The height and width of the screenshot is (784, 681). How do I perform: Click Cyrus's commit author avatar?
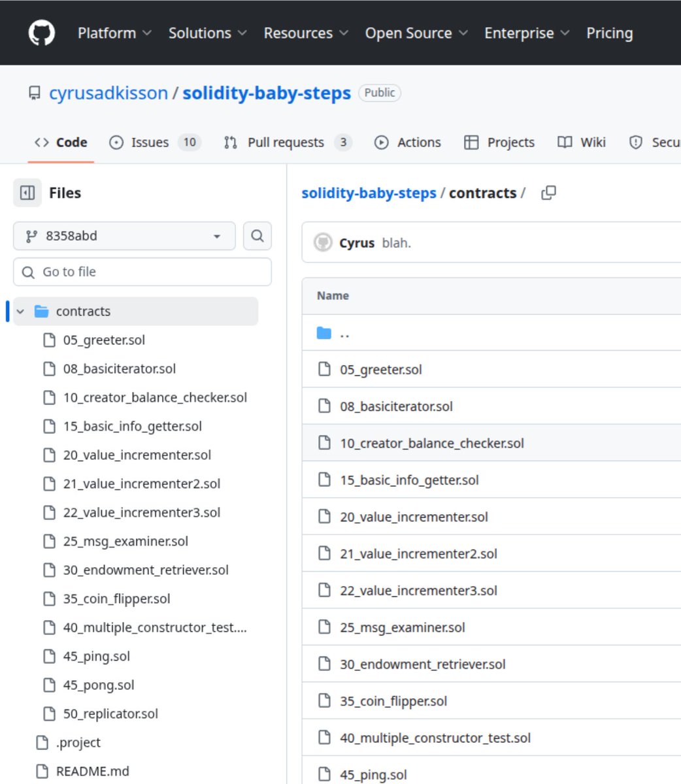coord(323,242)
